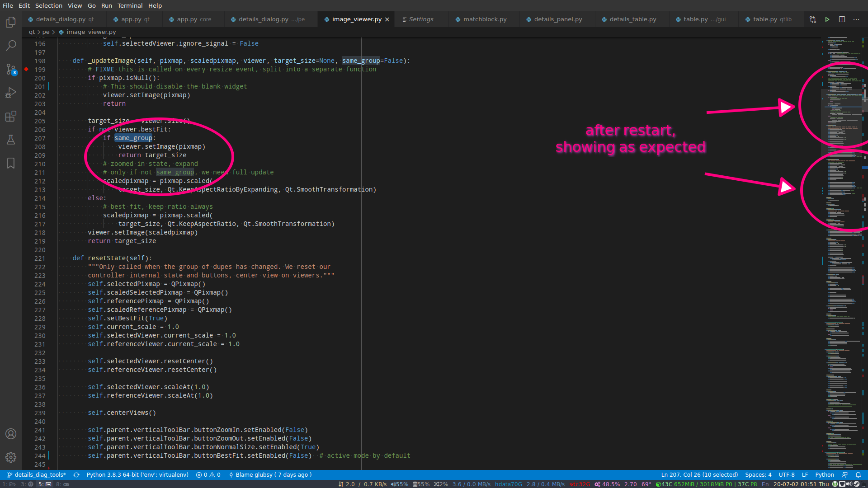
Task: Select Python interpreter 3.8.3 in status bar
Action: pos(137,474)
